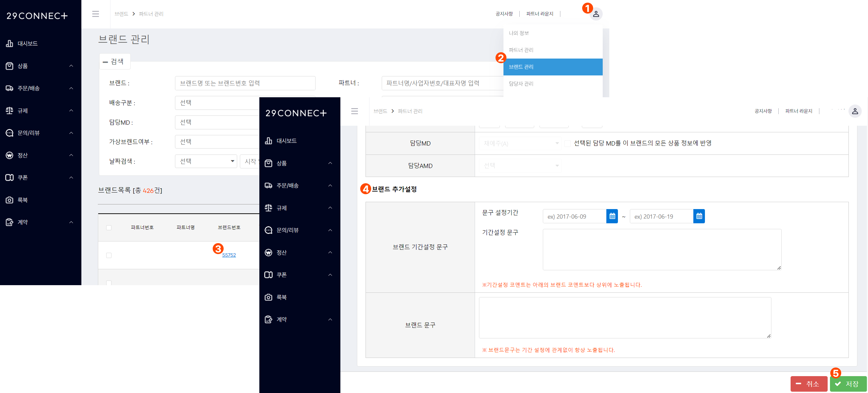Viewport: 868px width, 393px height.
Task: Check apply 담당 MD to all products checkbox
Action: coord(567,143)
